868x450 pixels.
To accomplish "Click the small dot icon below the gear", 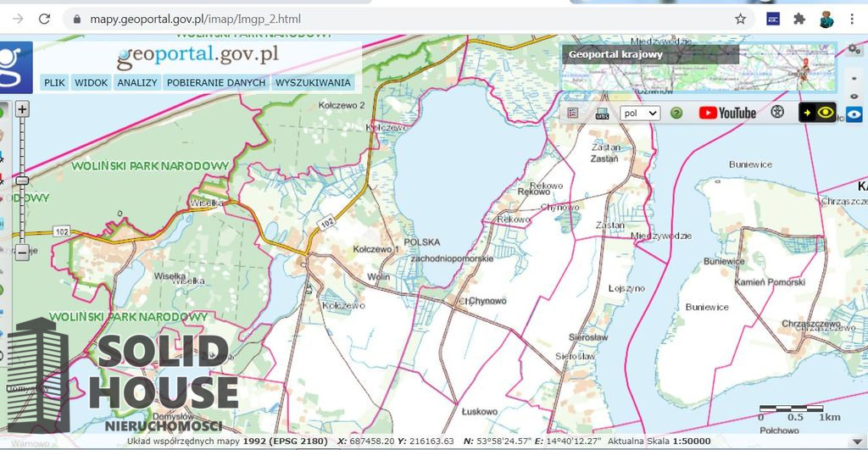I will click(x=854, y=79).
